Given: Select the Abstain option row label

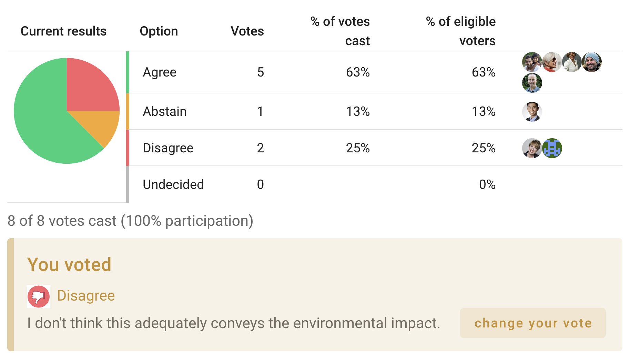Looking at the screenshot, I should pos(165,112).
